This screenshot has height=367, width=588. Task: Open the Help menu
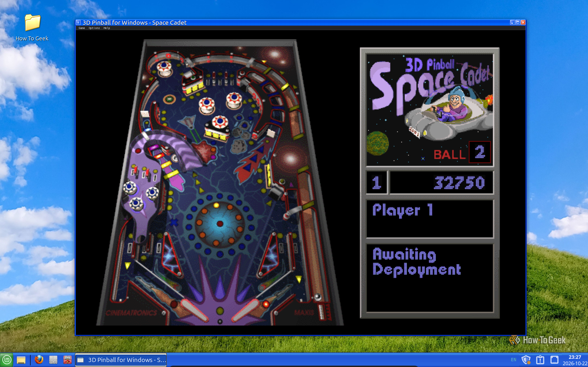point(107,28)
